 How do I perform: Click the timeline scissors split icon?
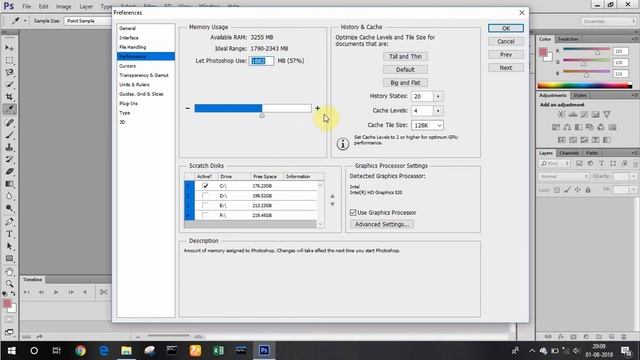104,292
